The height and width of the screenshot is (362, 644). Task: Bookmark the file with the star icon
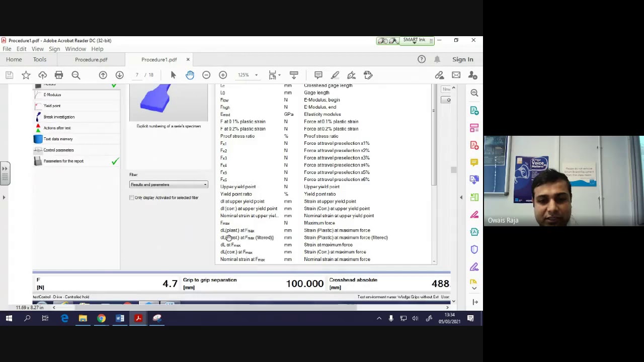coord(26,75)
